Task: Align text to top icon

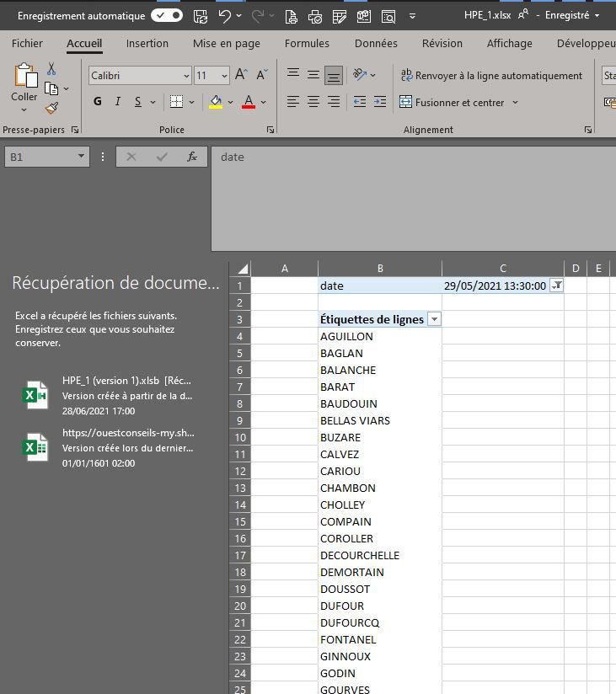Action: [292, 74]
